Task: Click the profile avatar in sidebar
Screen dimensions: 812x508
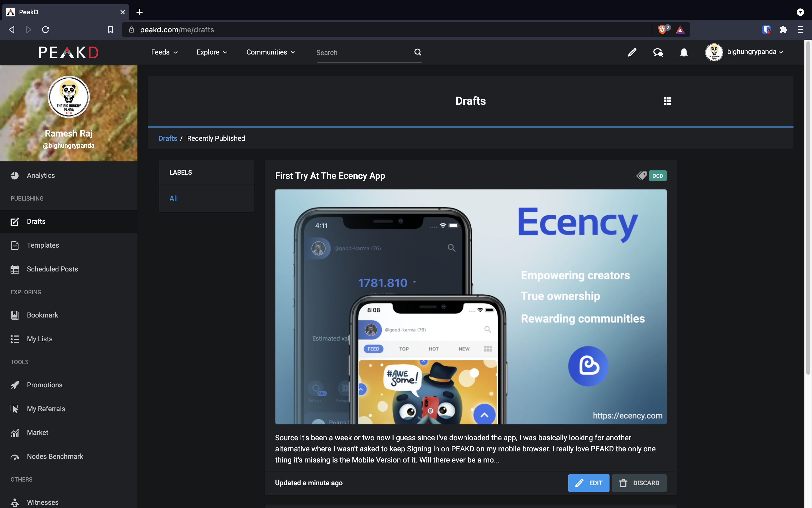Action: (69, 97)
